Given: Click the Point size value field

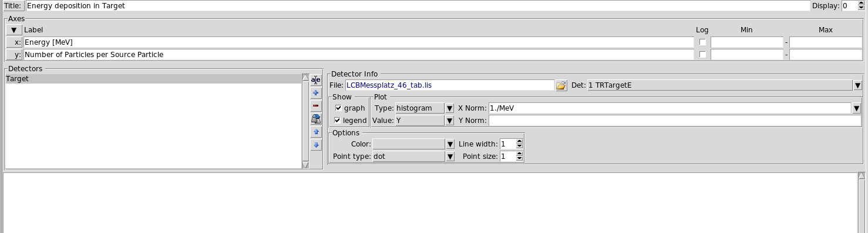Looking at the screenshot, I should click(x=507, y=157).
